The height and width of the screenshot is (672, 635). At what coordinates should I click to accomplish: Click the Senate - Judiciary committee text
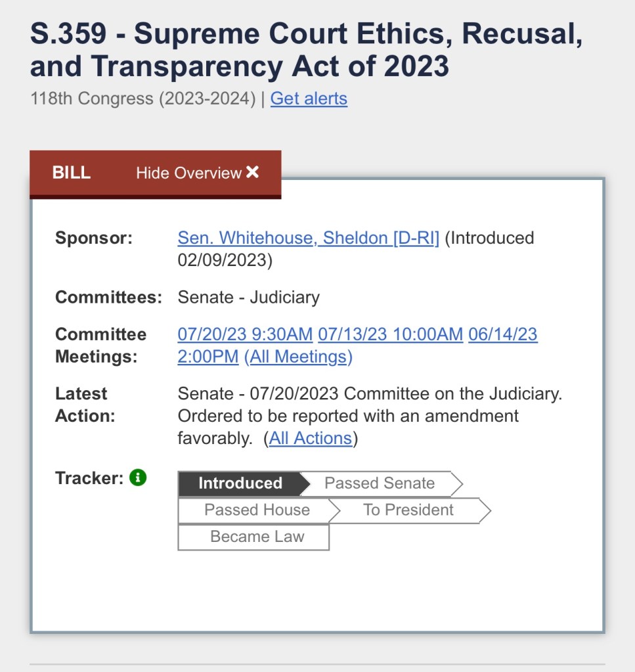248,298
